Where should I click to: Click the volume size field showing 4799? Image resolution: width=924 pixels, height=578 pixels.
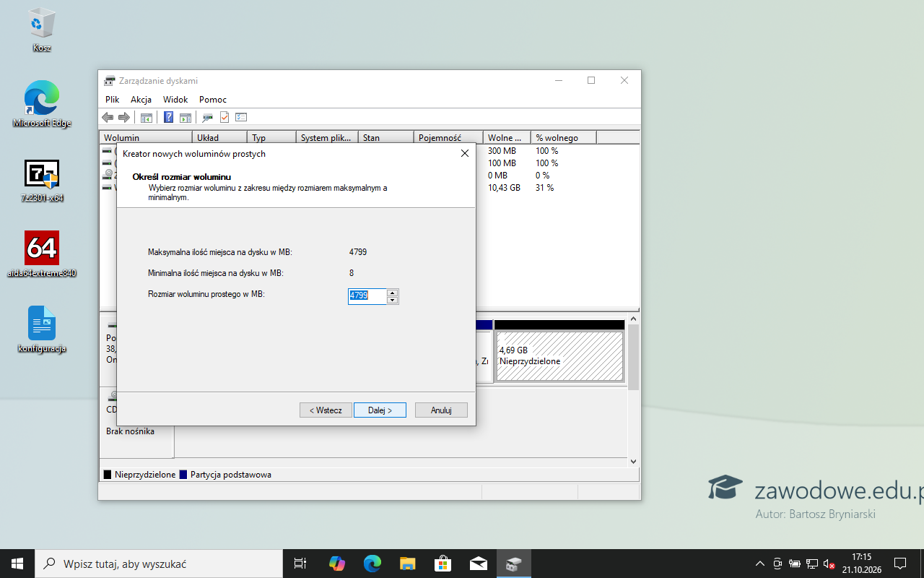pos(367,296)
